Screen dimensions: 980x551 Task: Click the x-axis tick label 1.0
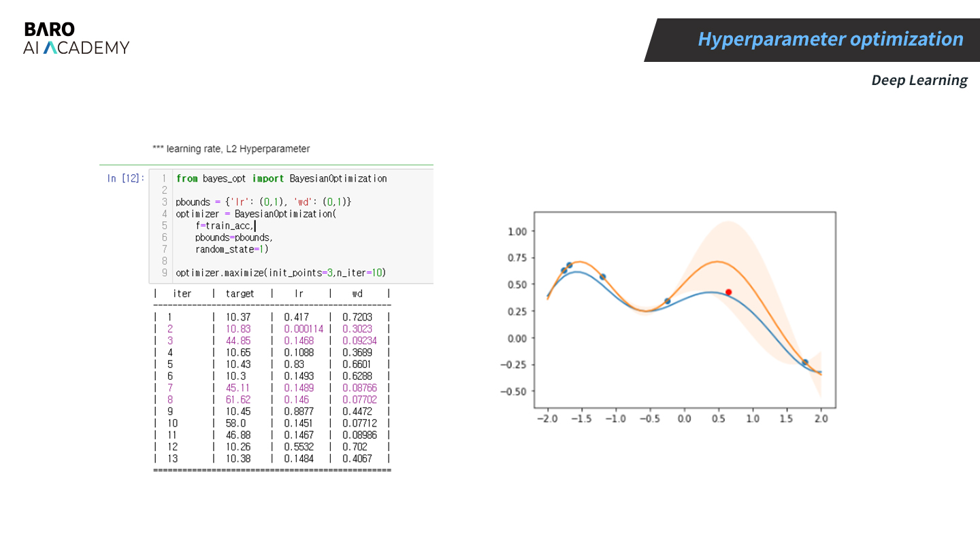[753, 418]
